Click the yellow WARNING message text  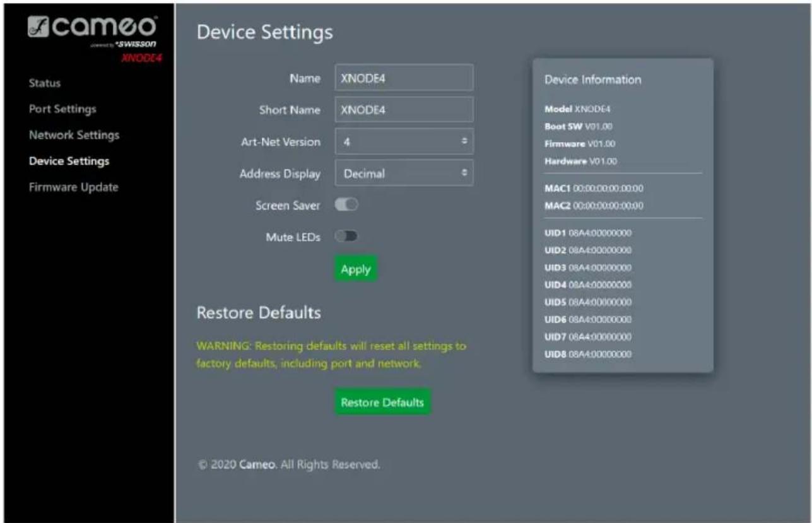coord(332,356)
